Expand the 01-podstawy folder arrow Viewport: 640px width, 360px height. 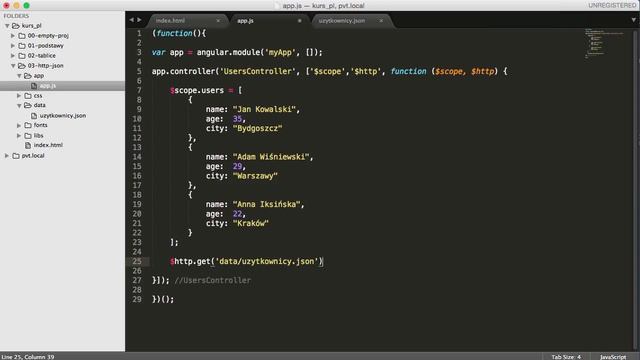click(13, 46)
